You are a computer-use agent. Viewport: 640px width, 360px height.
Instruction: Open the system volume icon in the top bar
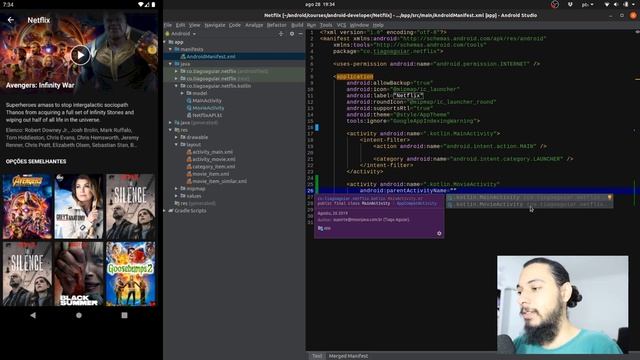click(x=616, y=4)
